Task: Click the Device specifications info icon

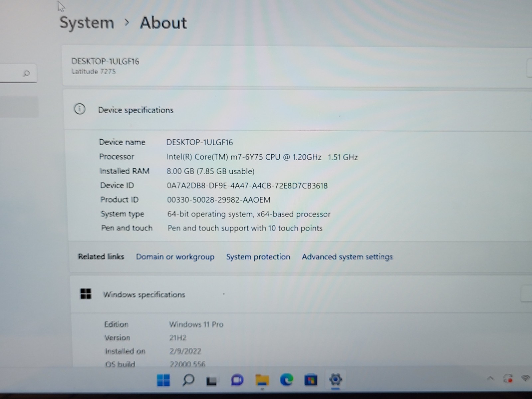Action: click(80, 109)
